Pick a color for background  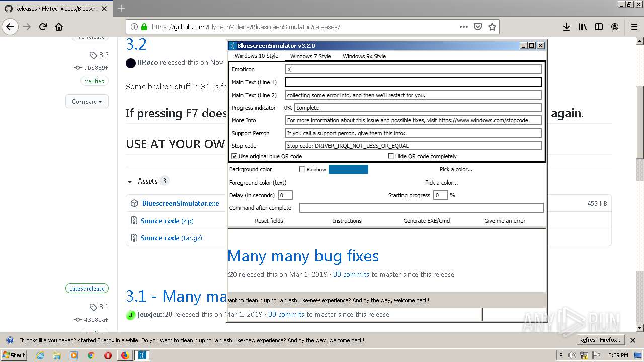click(456, 169)
